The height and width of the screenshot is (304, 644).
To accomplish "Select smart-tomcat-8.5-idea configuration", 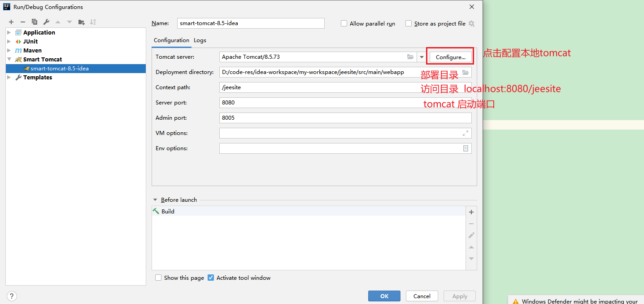I will point(76,68).
